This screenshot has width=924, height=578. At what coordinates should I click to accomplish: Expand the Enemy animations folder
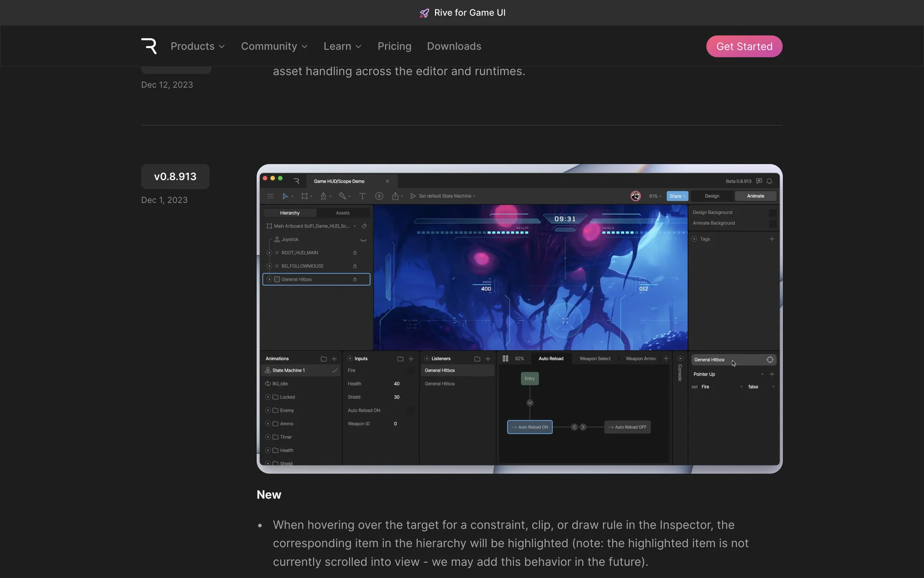click(268, 410)
